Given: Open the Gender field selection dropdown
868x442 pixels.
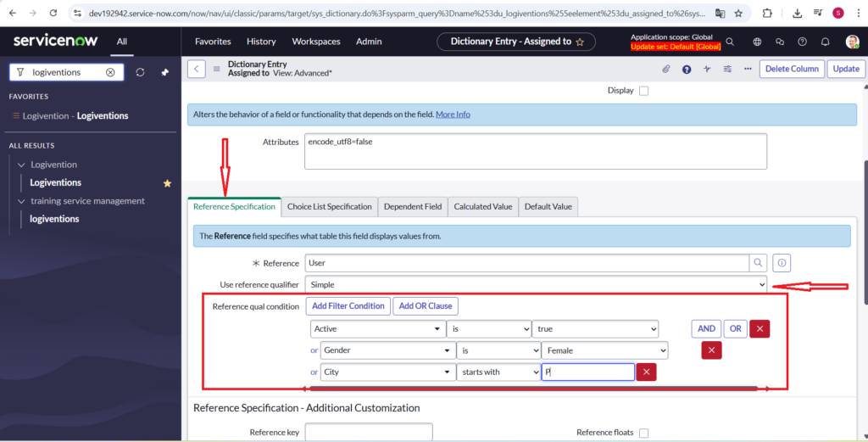Looking at the screenshot, I should tap(387, 350).
